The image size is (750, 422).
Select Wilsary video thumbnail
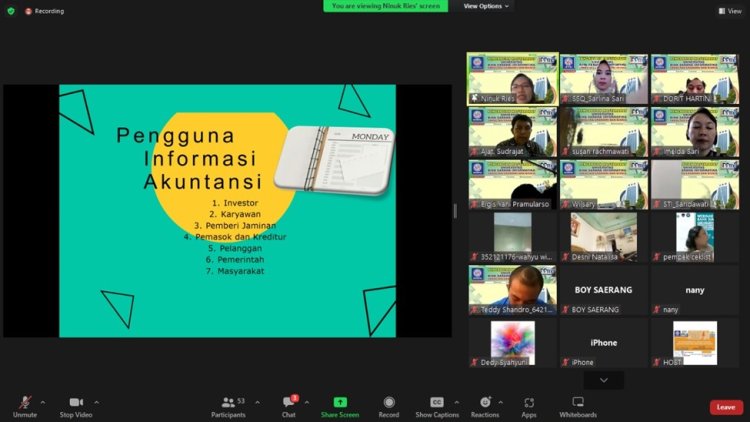coord(604,184)
